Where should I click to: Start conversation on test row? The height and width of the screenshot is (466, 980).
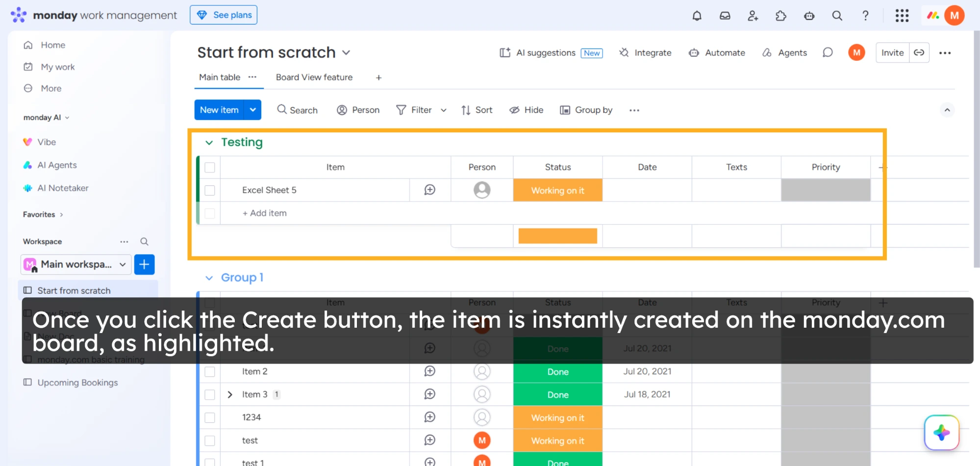(430, 440)
